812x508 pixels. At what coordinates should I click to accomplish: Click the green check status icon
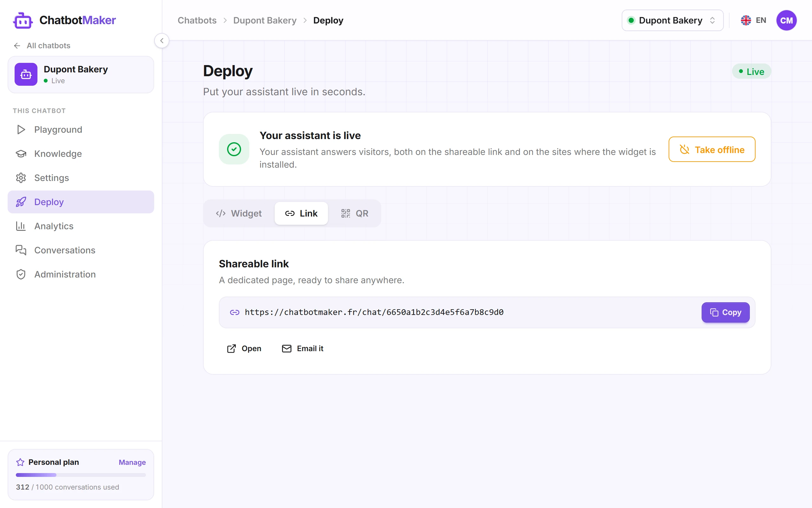coord(234,149)
